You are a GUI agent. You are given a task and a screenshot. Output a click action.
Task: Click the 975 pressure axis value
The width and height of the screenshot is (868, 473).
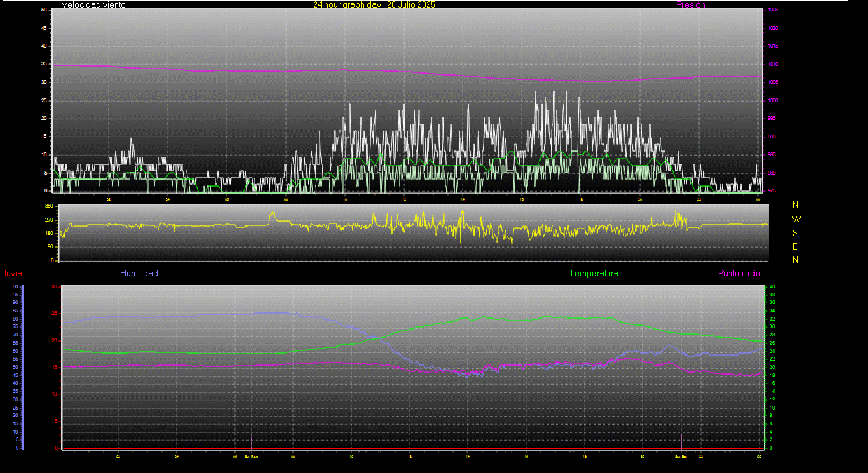tap(772, 190)
